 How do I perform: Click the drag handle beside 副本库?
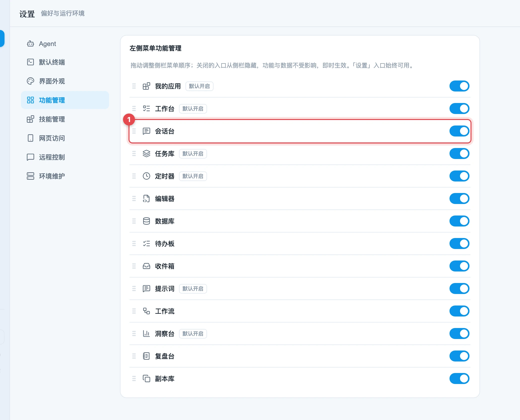[x=134, y=379]
